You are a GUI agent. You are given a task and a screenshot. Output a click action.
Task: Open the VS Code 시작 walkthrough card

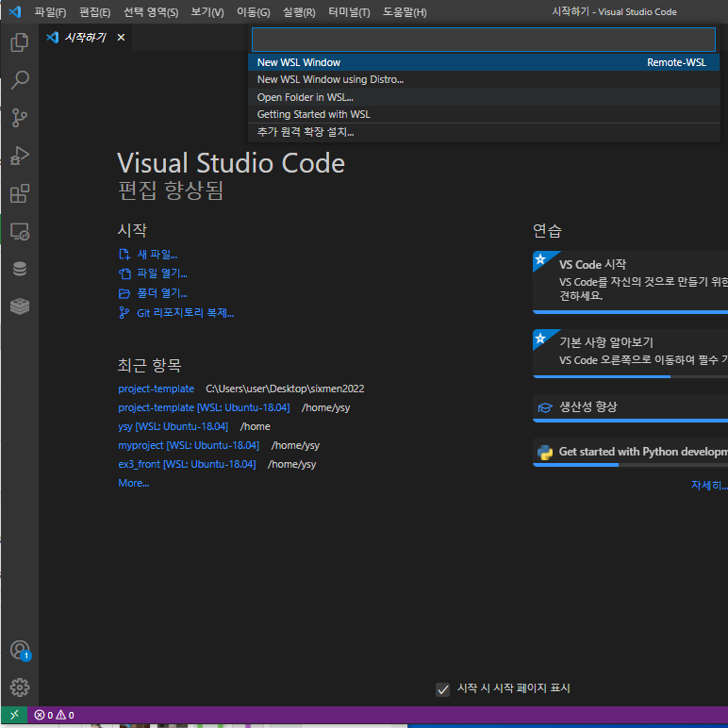630,282
